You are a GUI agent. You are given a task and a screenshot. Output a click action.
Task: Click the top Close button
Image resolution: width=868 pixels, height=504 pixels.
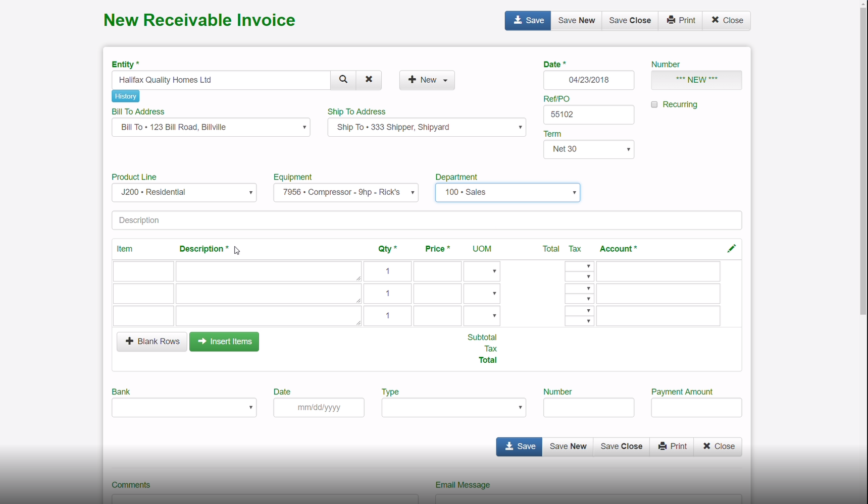point(727,21)
